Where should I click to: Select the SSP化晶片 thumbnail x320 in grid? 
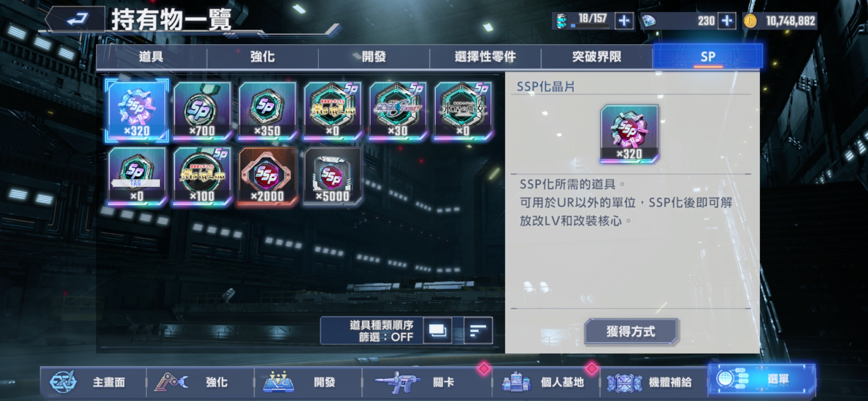137,110
